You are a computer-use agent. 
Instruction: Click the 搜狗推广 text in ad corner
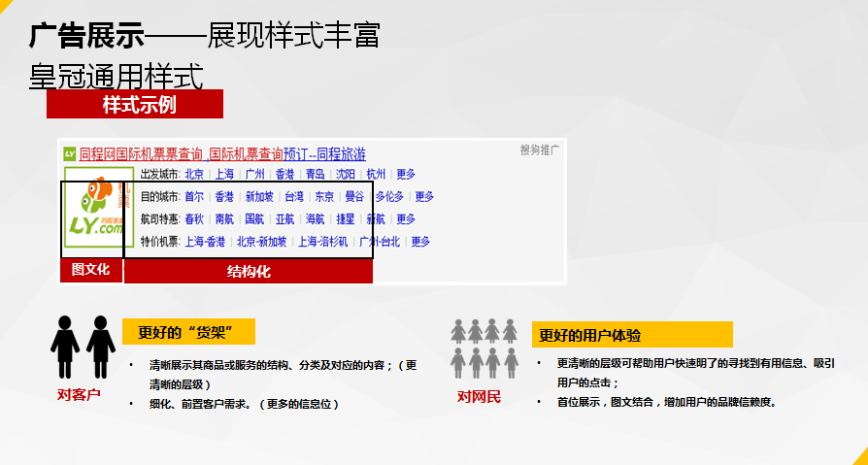[540, 149]
